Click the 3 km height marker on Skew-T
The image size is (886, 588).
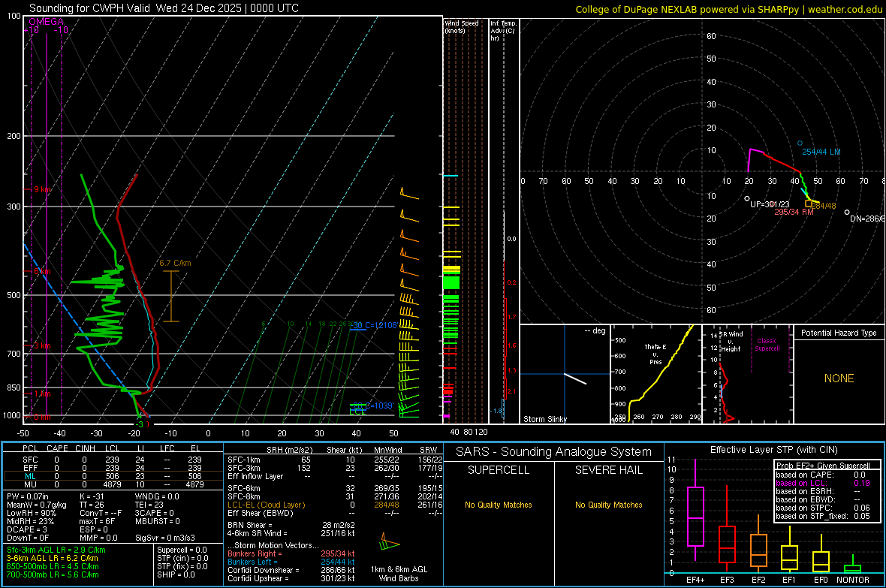pos(41,346)
